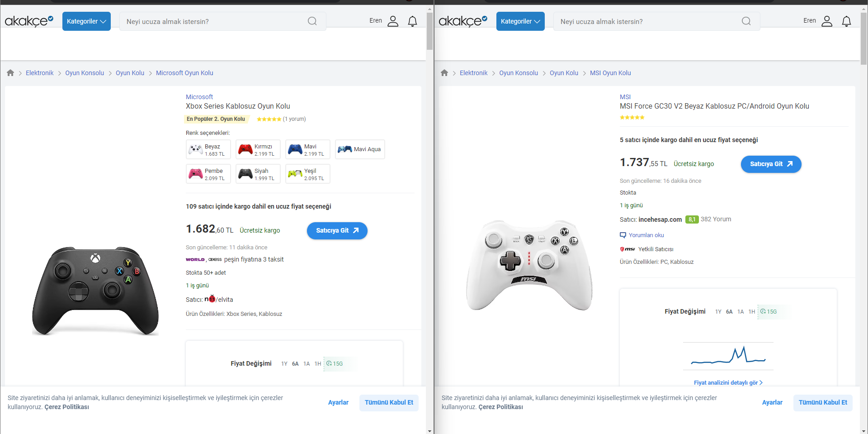Click the black Xbox controller product image

tap(95, 291)
